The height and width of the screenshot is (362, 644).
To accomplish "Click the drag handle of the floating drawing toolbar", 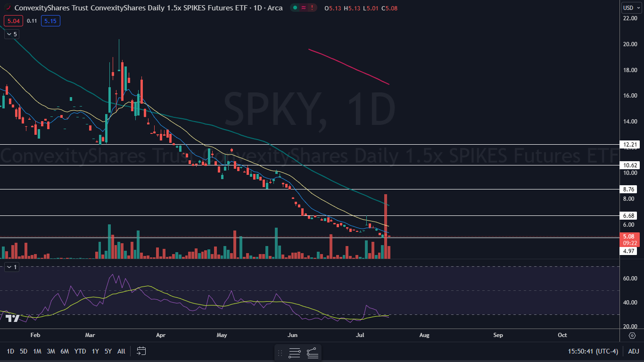I will (x=280, y=353).
